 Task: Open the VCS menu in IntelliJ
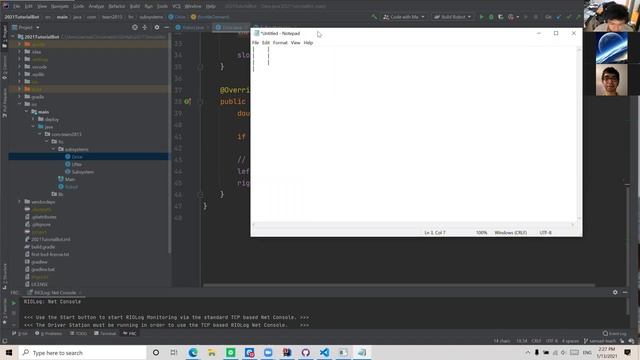[x=176, y=6]
